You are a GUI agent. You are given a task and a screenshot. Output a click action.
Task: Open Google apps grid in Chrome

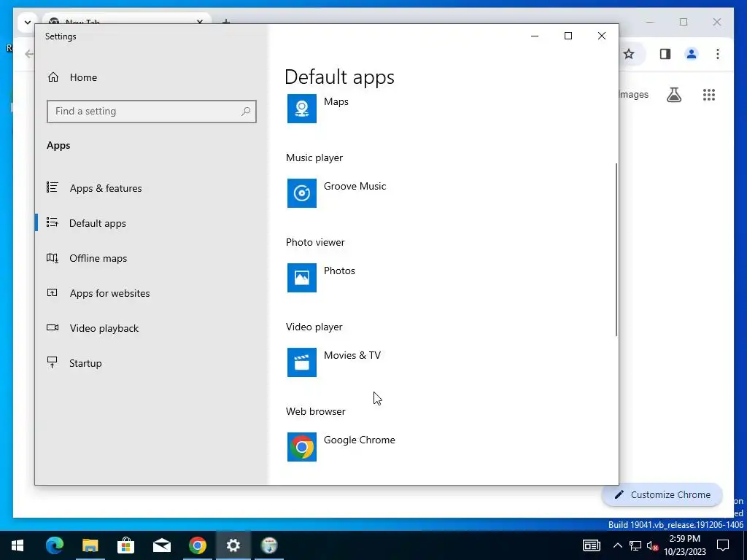pos(709,95)
